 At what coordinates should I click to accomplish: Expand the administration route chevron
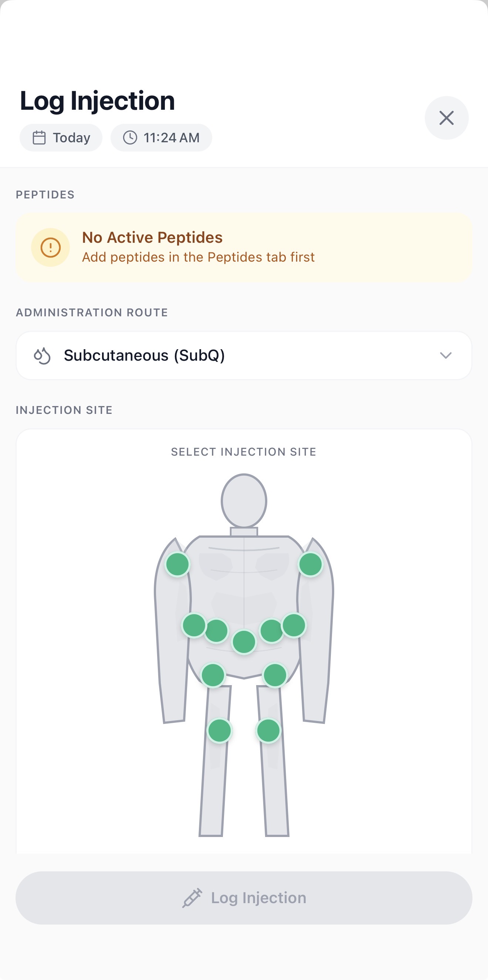tap(445, 356)
